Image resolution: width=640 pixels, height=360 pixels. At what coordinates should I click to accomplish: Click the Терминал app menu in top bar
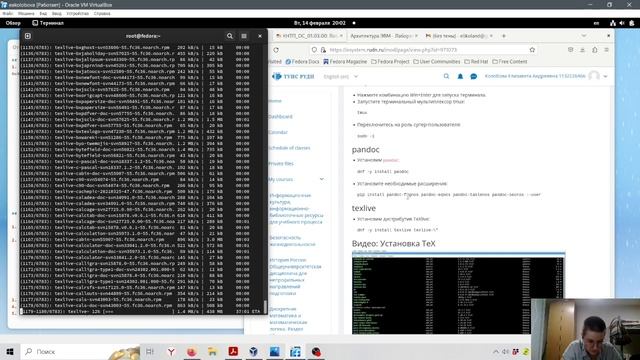pyautogui.click(x=48, y=23)
